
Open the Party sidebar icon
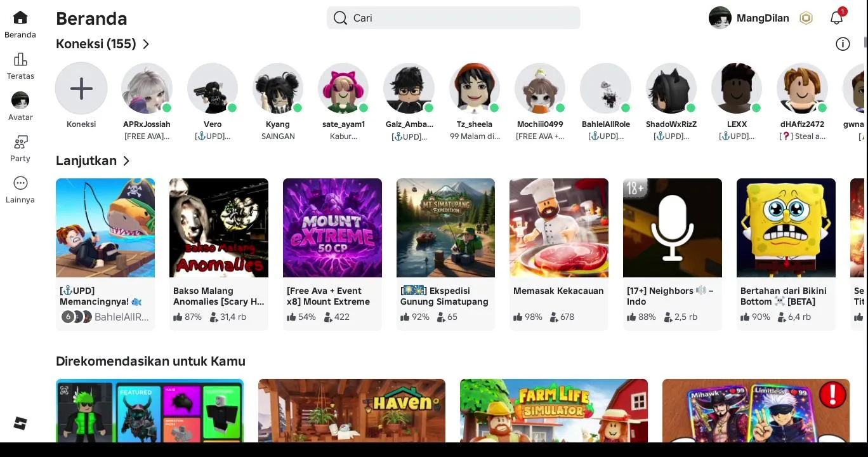[20, 142]
